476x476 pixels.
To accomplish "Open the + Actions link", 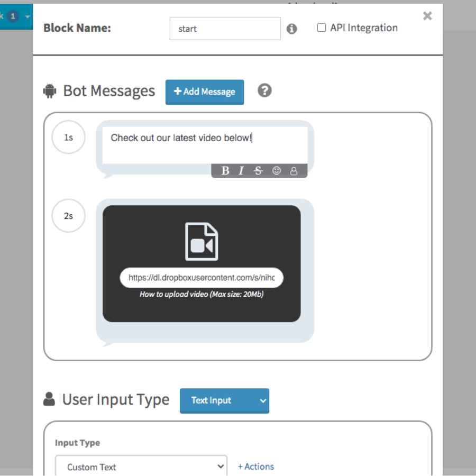I will pyautogui.click(x=256, y=466).
